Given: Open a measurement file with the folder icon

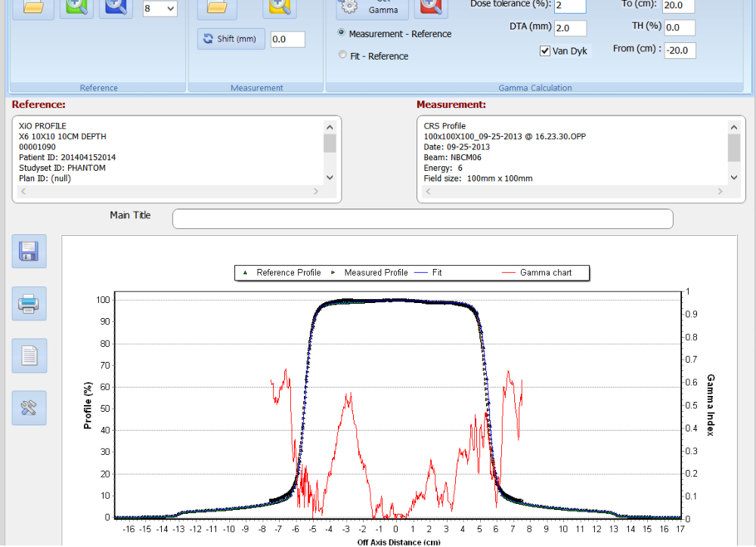Looking at the screenshot, I should (217, 7).
